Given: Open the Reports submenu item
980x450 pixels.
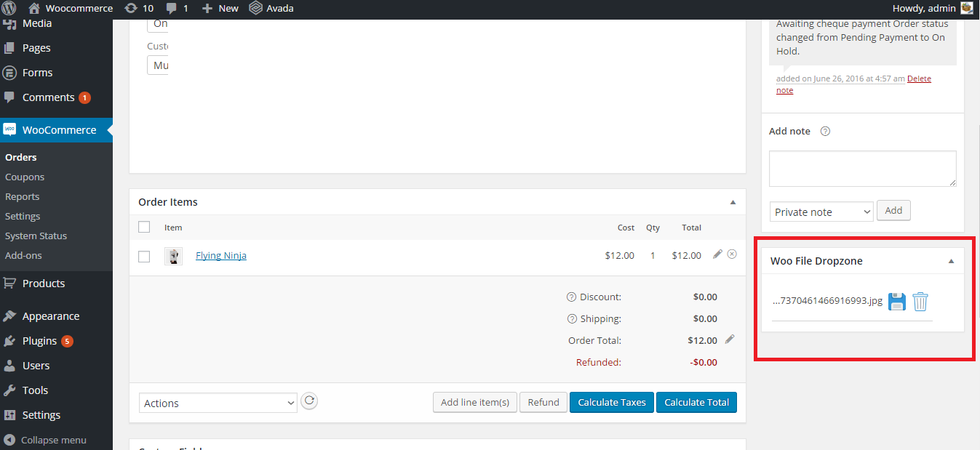Looking at the screenshot, I should pos(22,196).
